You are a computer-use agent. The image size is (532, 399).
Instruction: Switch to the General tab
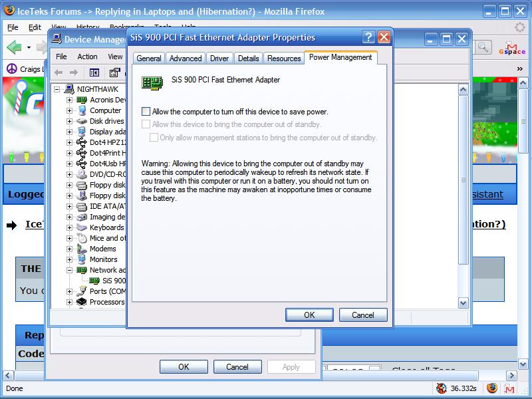(148, 59)
